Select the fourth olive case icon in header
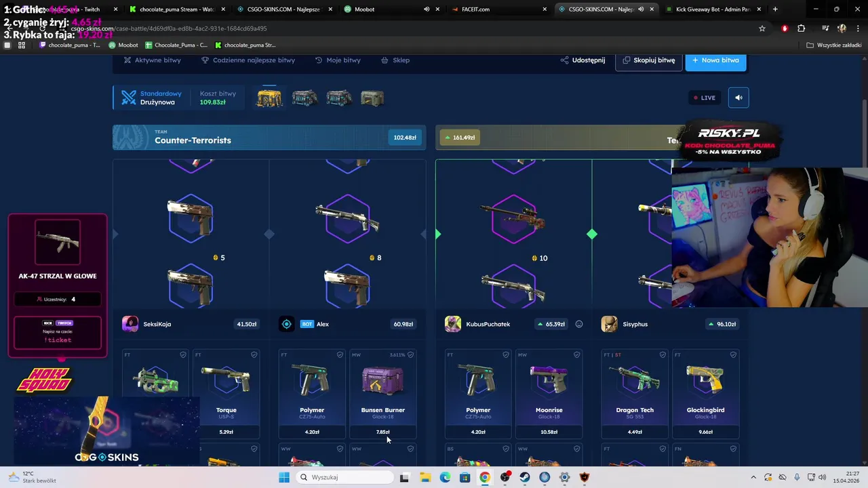The image size is (868, 488). [x=372, y=98]
